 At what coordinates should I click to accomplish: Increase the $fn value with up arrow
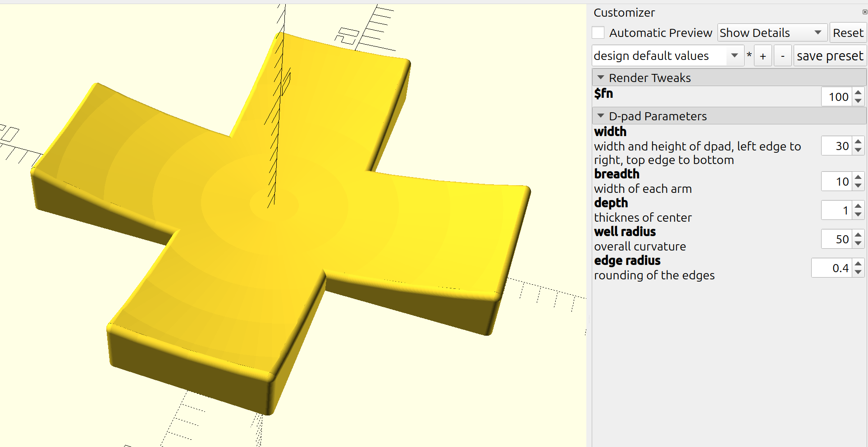858,92
